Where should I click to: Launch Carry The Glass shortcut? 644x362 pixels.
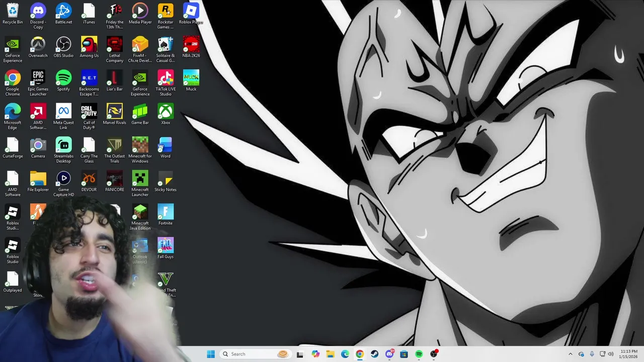[x=89, y=150]
